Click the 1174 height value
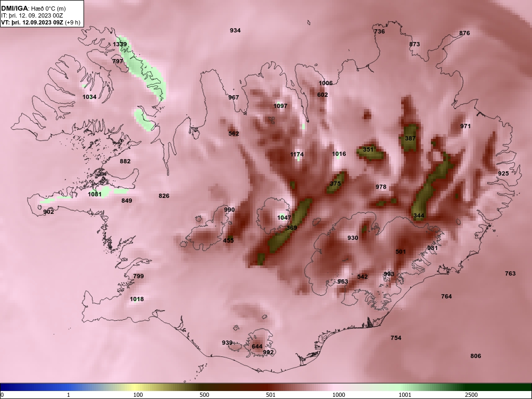This screenshot has height=399, width=532. coord(297,155)
